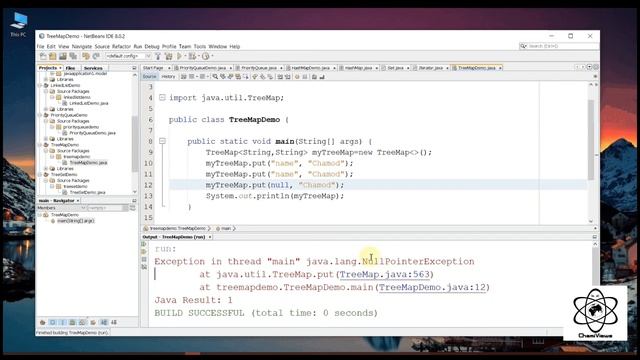Click the Open Project toolbar icon

62,56
